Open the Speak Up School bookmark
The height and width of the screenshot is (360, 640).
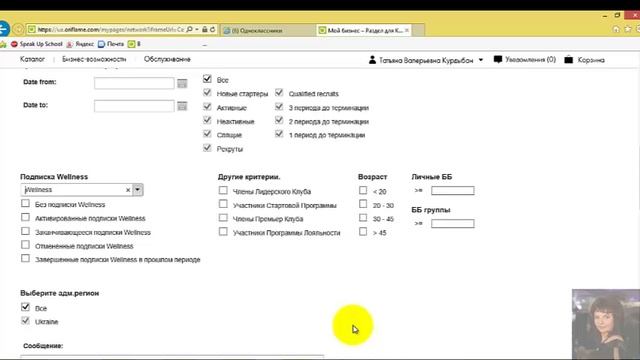point(37,44)
